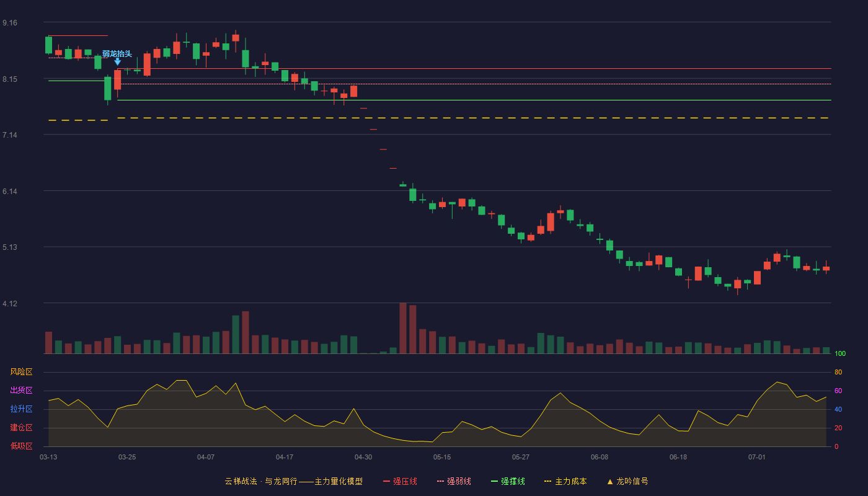Click the red dash icon beside 强压线
Viewport: 868px width, 496px height.
(387, 482)
